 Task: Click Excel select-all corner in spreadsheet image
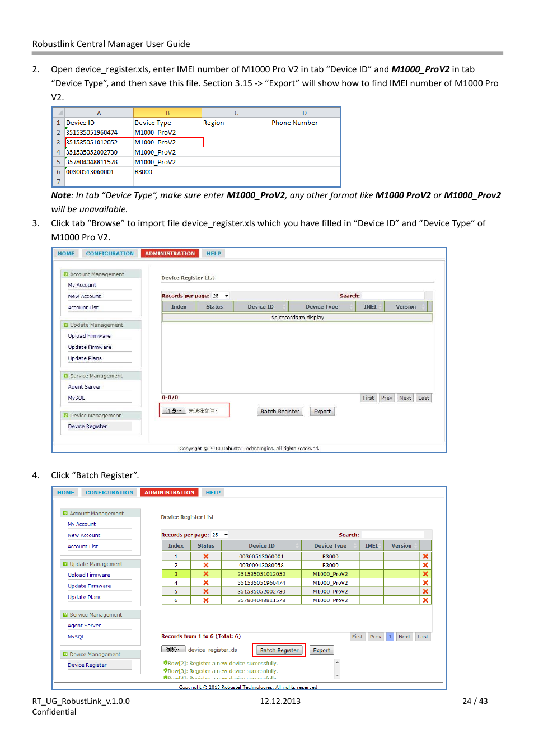(59, 113)
